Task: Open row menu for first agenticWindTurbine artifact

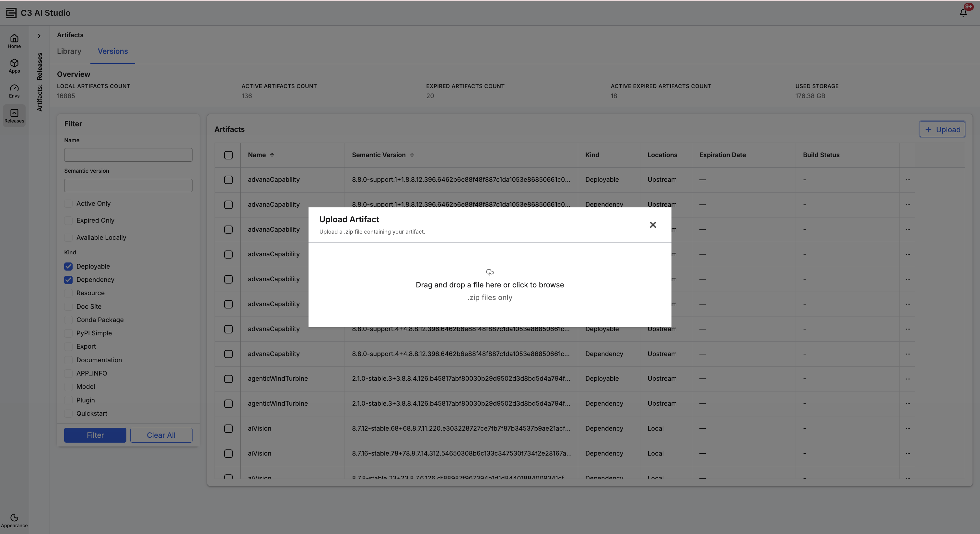Action: coord(908,379)
